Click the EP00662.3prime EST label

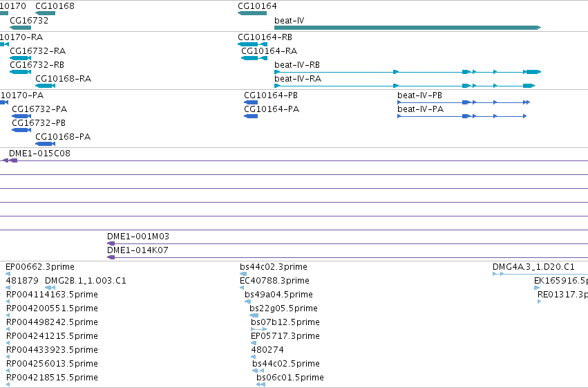tap(40, 267)
